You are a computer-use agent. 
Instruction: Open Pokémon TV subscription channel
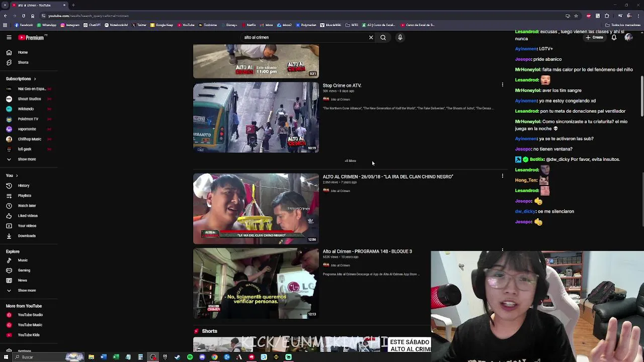point(28,119)
